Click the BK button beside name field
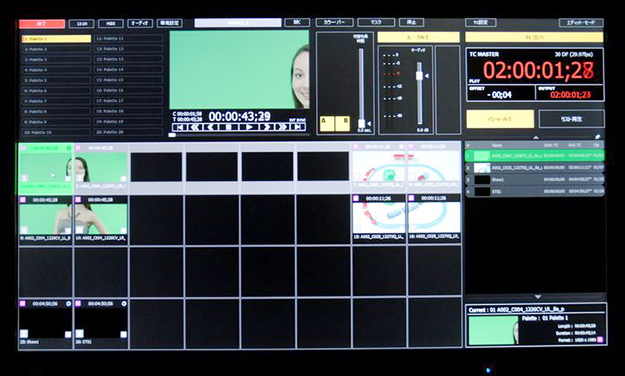Screen dimensions: 625x376 297,23
